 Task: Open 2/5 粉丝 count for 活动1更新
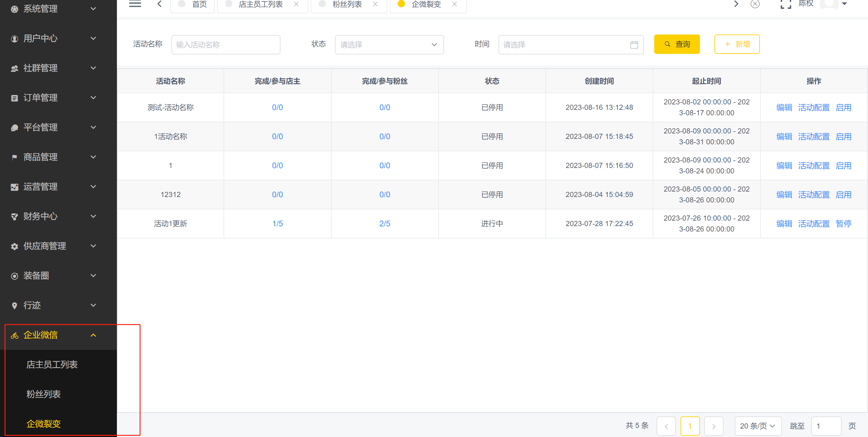384,224
